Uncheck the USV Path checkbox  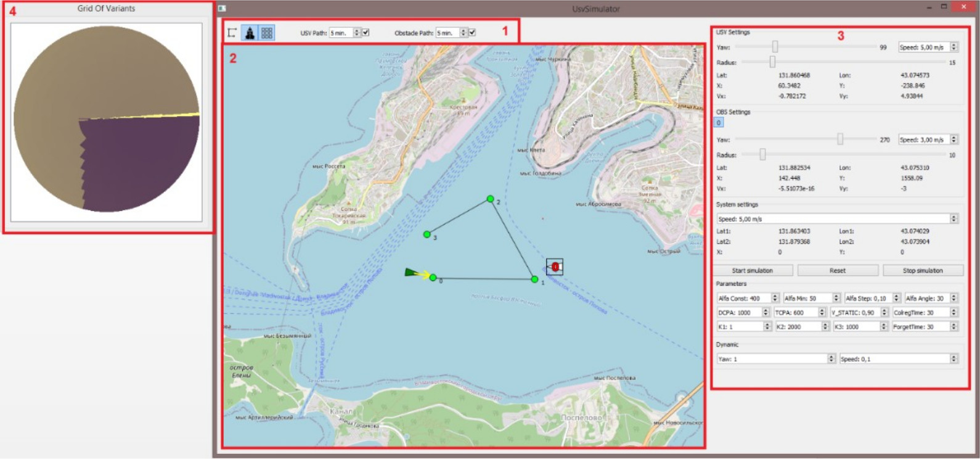coord(365,33)
